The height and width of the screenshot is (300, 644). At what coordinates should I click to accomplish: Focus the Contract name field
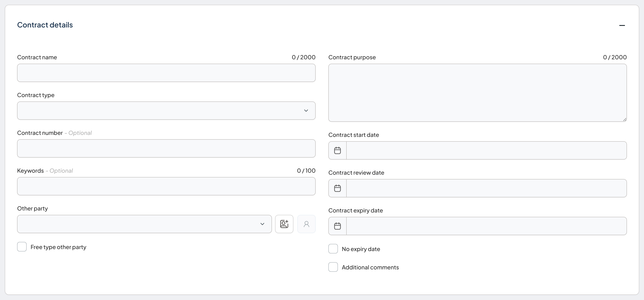pos(166,73)
